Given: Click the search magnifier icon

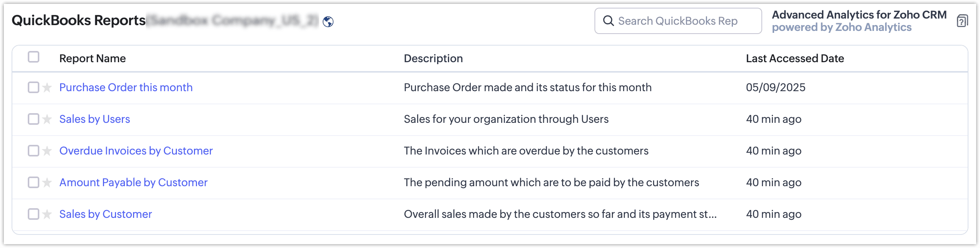Looking at the screenshot, I should [608, 21].
